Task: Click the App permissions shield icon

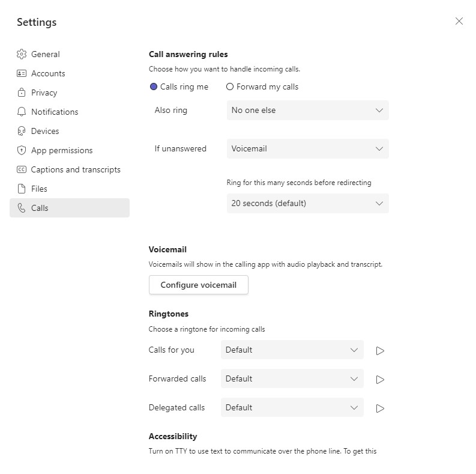Action: pyautogui.click(x=22, y=150)
